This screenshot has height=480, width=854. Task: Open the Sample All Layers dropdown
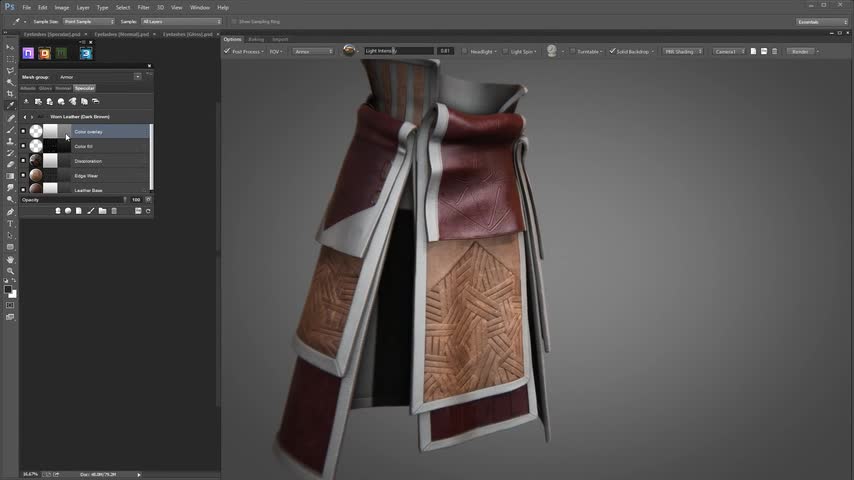[181, 22]
